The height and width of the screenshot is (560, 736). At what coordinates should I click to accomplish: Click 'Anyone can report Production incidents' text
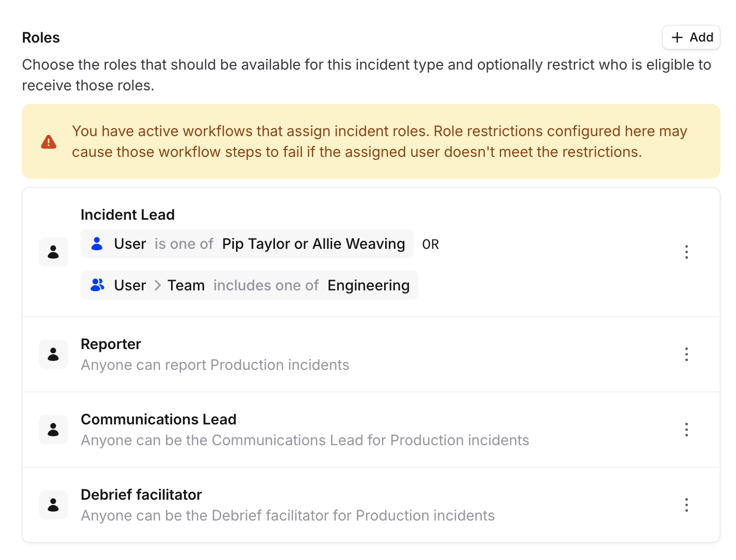point(215,365)
